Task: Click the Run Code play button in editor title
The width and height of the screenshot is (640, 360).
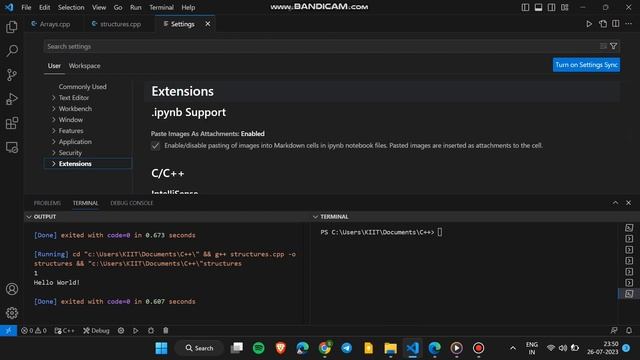Action: 589,24
